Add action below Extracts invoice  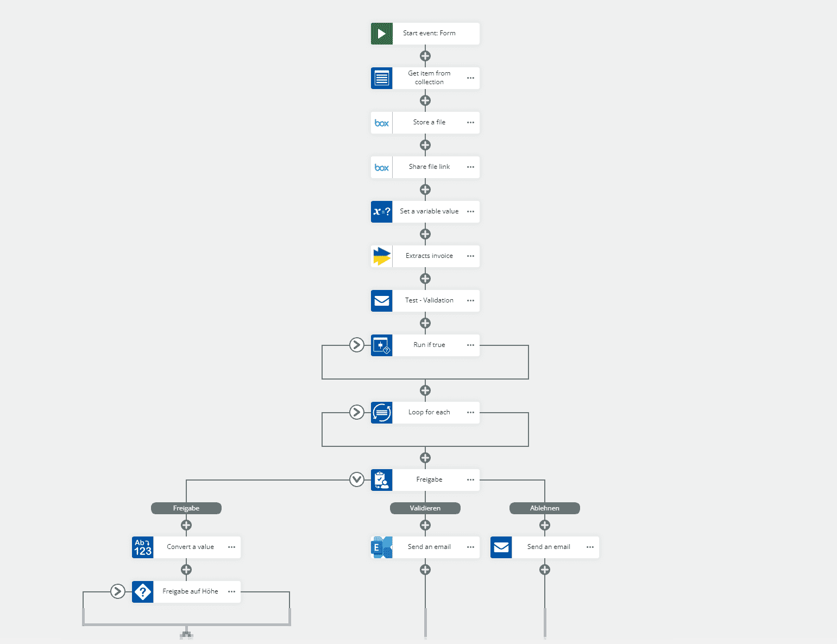[x=425, y=279]
